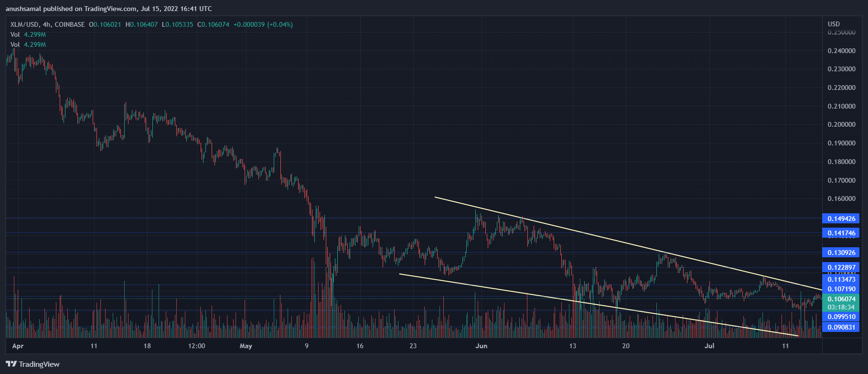This screenshot has width=868, height=374.
Task: Click the current price tag 0.106074
Action: click(x=841, y=299)
